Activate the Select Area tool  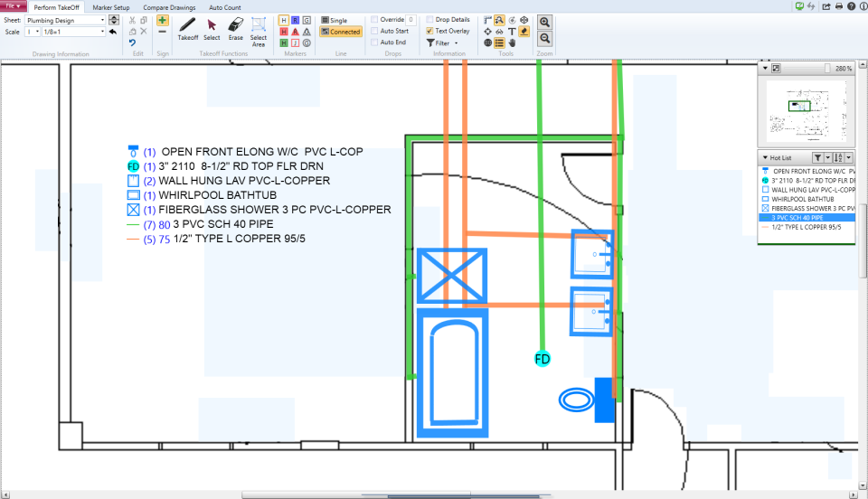[259, 32]
